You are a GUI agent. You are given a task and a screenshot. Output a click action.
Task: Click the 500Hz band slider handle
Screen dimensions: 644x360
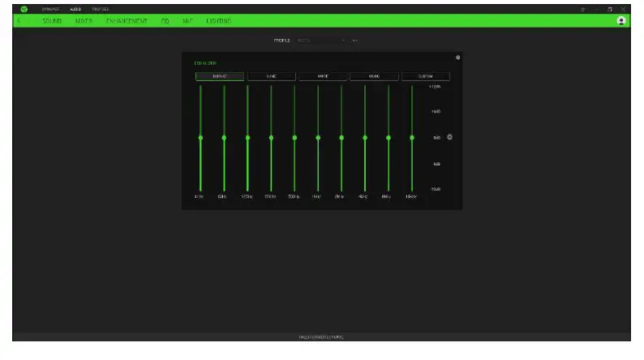coord(294,138)
